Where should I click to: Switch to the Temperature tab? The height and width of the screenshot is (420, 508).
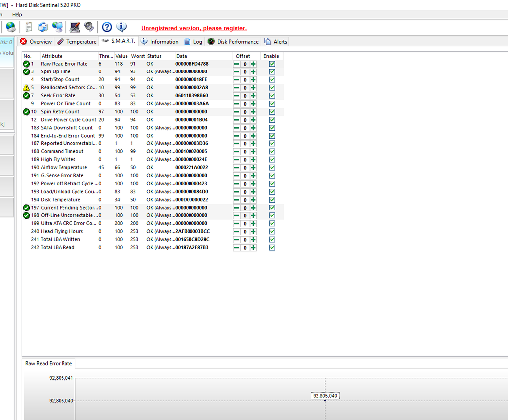pos(76,42)
